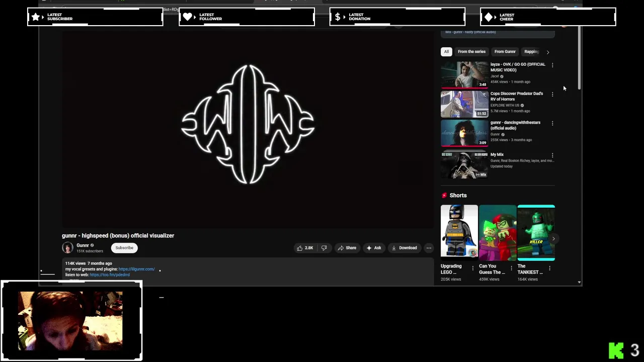Select the From Gunnr chip
This screenshot has width=644, height=362.
505,51
